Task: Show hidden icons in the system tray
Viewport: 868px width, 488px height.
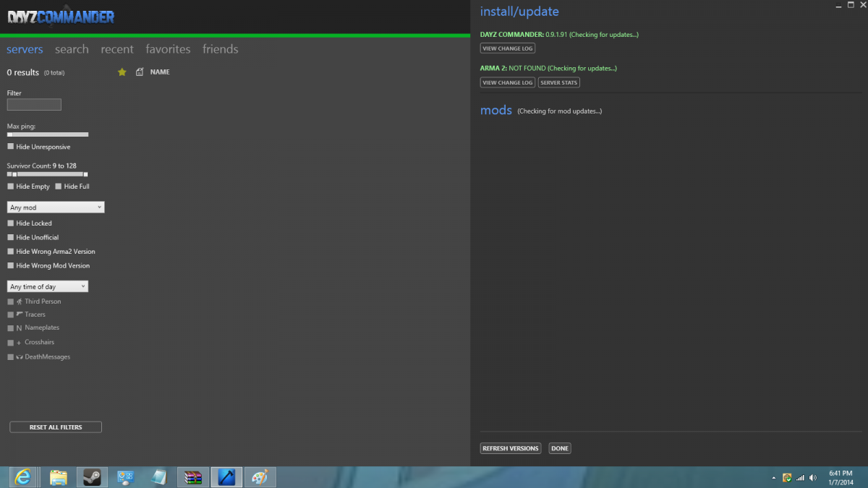Action: (x=774, y=478)
